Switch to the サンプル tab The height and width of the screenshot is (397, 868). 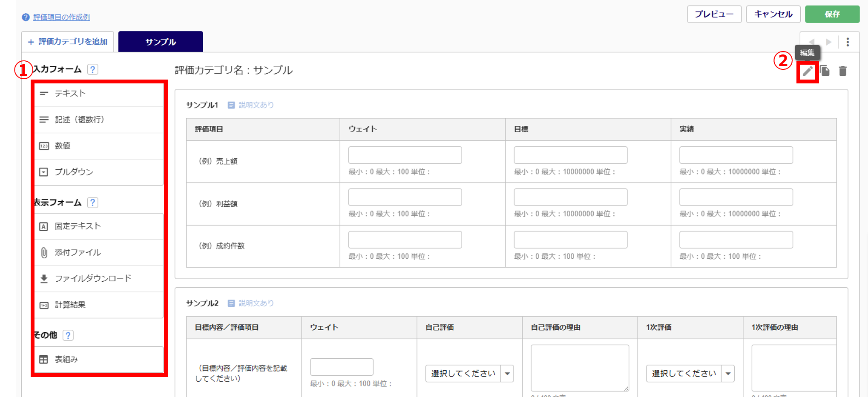(x=160, y=42)
